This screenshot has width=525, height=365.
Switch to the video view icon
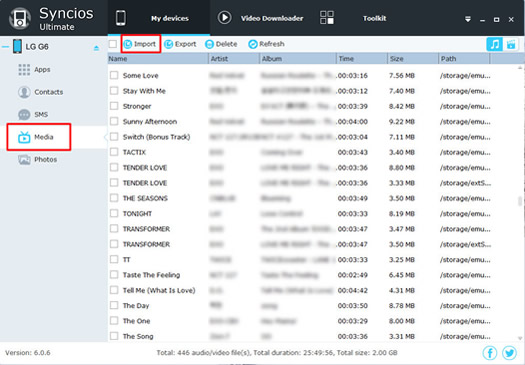coord(511,44)
